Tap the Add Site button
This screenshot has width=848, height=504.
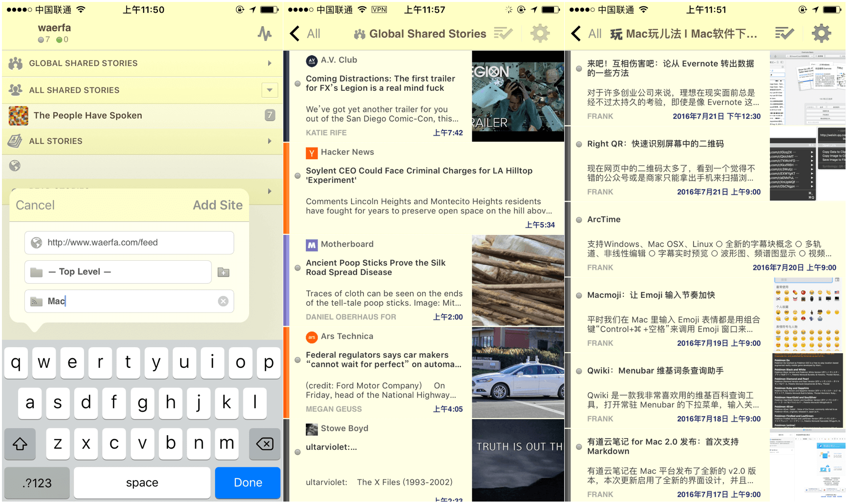tap(217, 205)
